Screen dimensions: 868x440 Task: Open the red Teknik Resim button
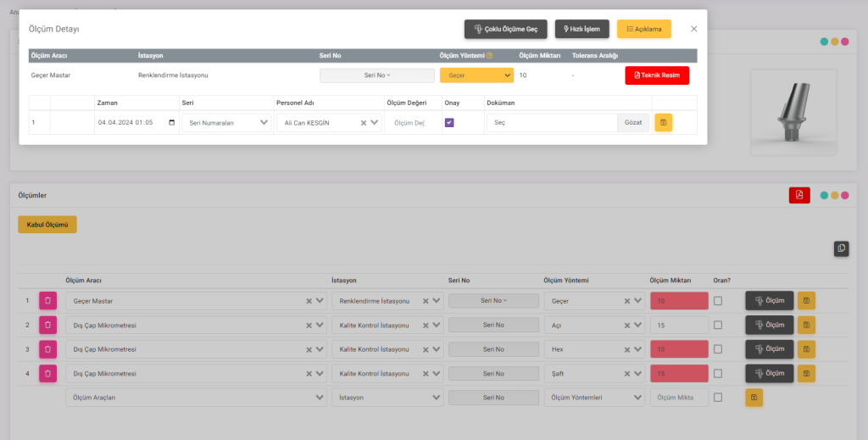point(657,75)
